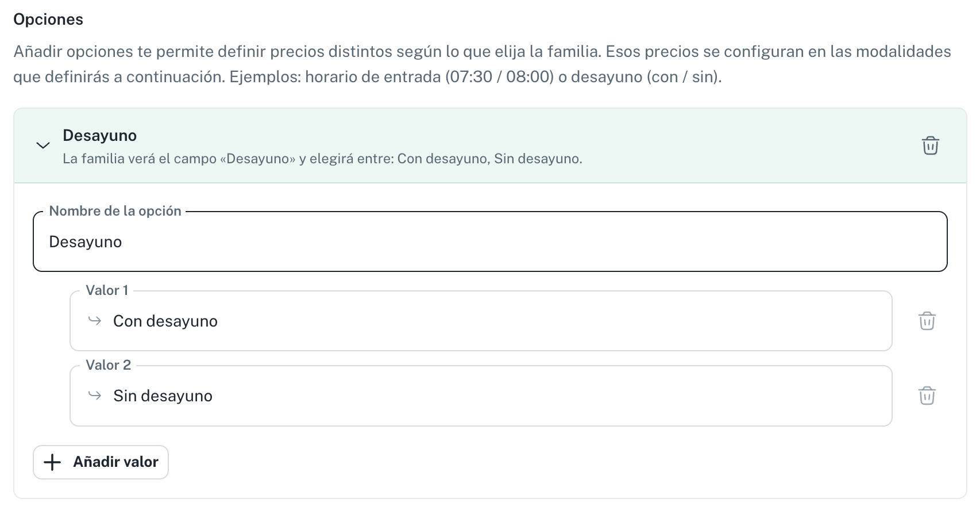Focus the Nombre de la opción field
This screenshot has height=514, width=980.
490,241
